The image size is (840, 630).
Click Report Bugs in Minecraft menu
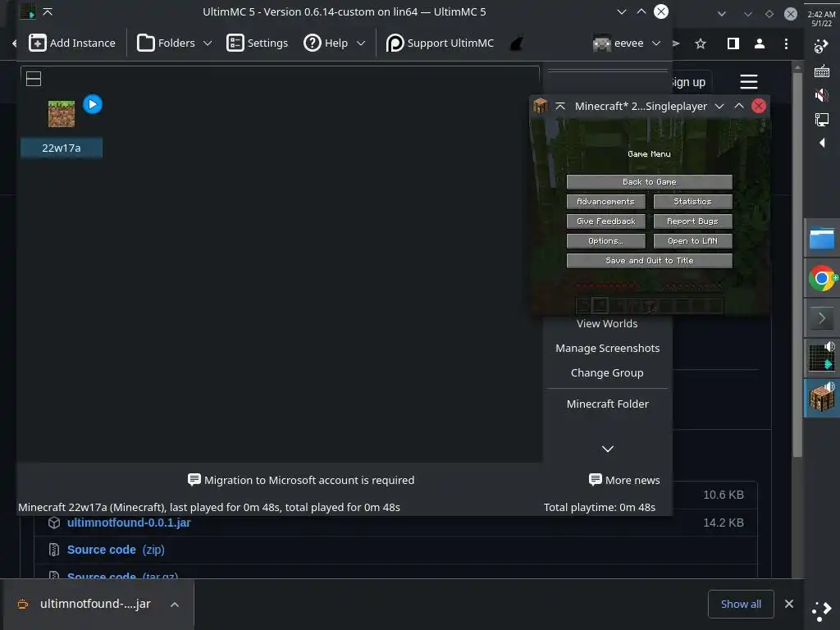pos(692,221)
